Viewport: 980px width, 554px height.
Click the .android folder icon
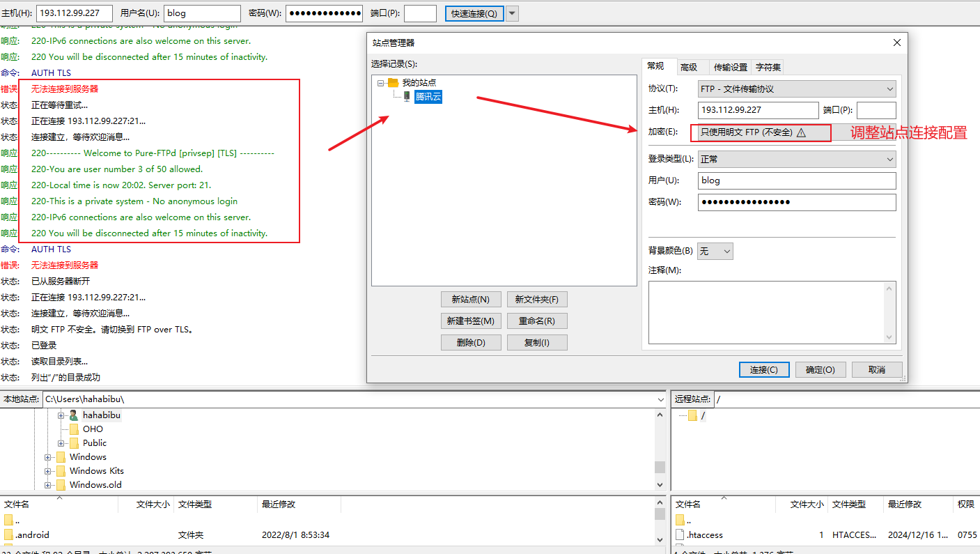pyautogui.click(x=8, y=535)
